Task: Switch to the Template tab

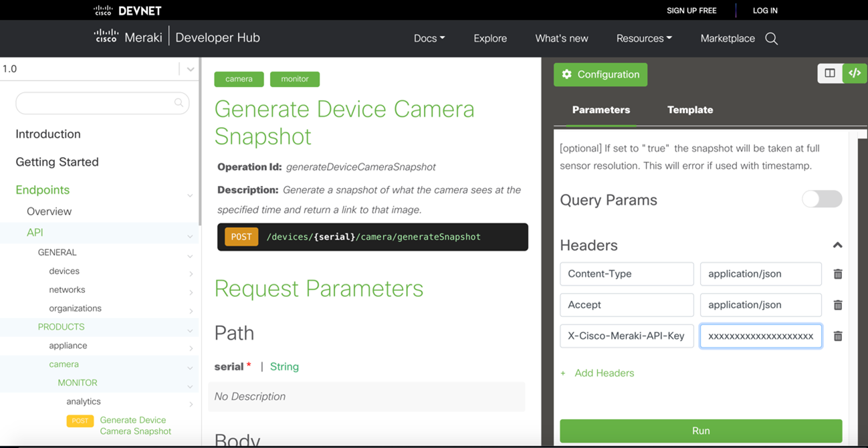Action: [x=689, y=110]
